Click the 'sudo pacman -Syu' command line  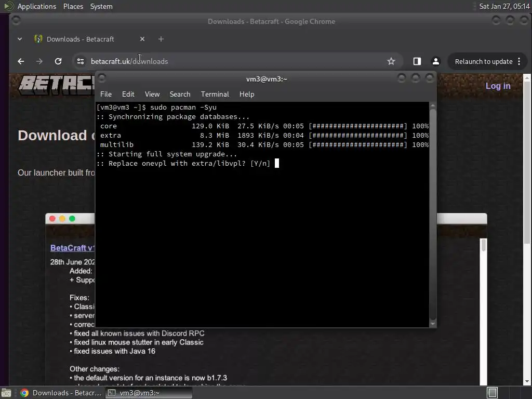(x=183, y=107)
